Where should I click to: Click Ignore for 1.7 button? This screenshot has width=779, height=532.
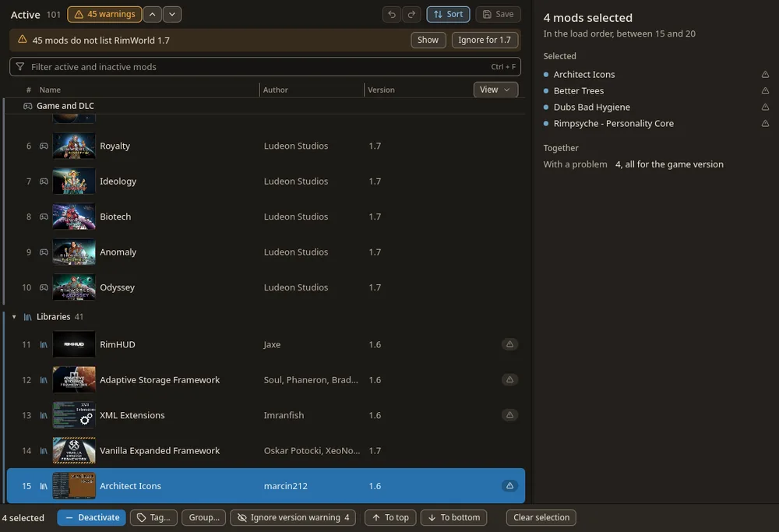coord(485,40)
